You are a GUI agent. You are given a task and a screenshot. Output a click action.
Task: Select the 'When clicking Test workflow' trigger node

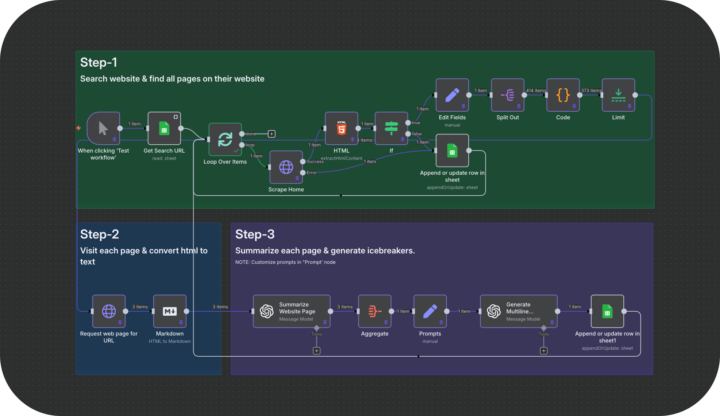coord(103,128)
